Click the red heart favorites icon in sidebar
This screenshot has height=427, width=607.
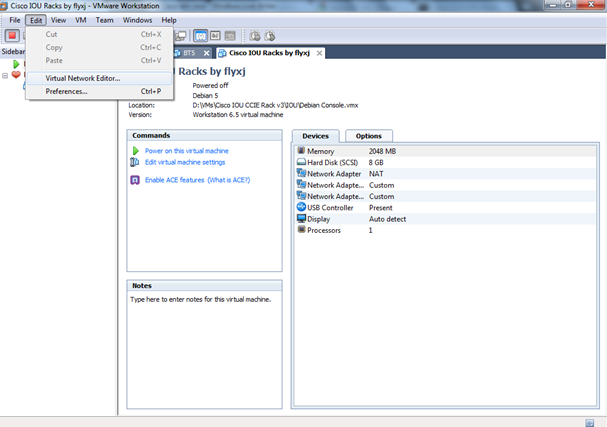click(16, 74)
